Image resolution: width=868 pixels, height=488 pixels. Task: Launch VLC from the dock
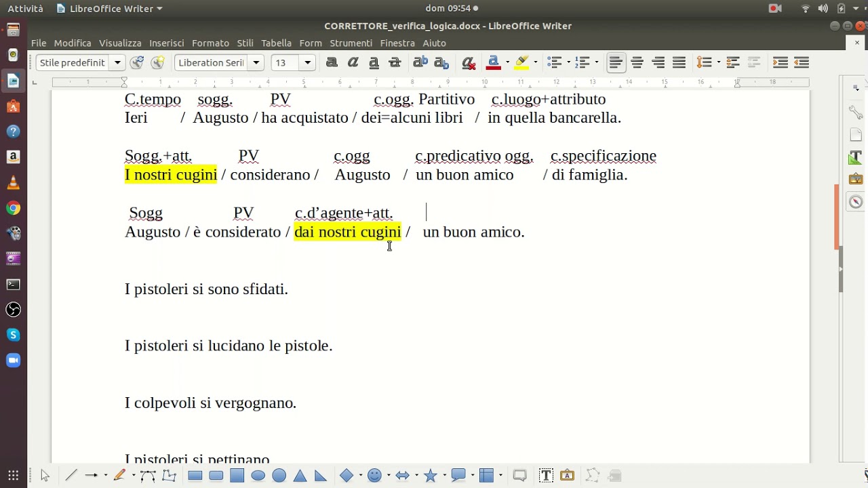pyautogui.click(x=13, y=182)
